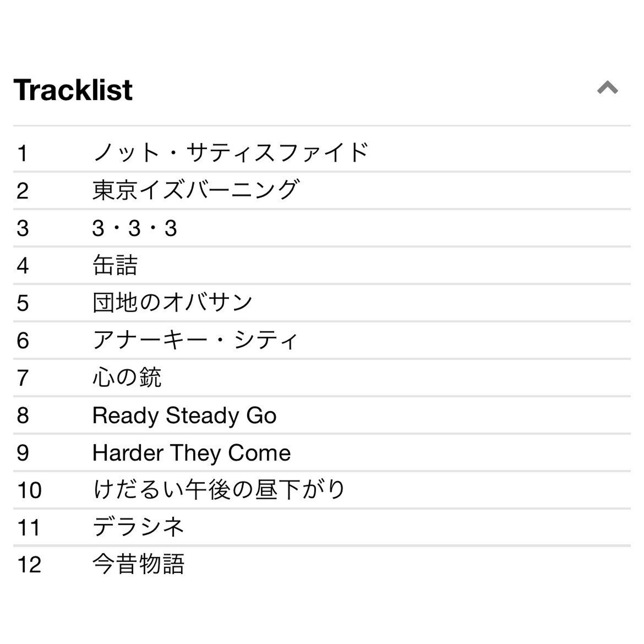Select track 10 けだるい午後の昼下がり
This screenshot has height=644, width=644.
[x=322, y=490]
